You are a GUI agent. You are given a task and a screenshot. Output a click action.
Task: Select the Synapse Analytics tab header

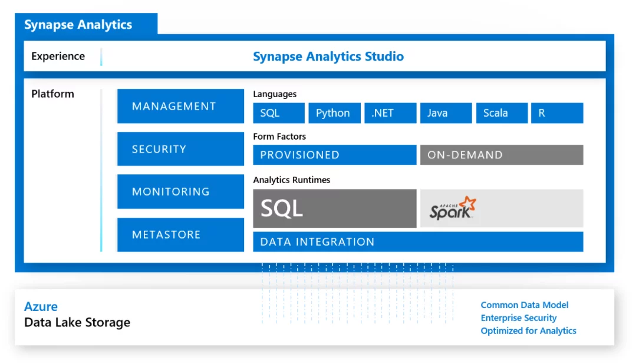[x=86, y=24]
